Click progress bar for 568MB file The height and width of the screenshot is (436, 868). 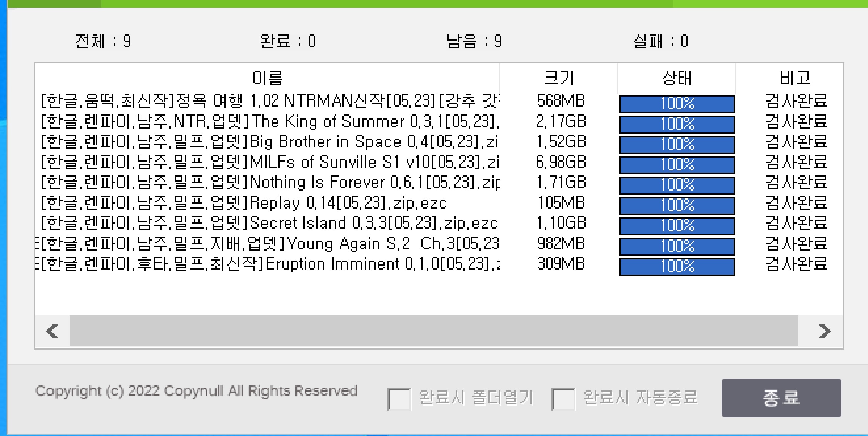click(677, 104)
